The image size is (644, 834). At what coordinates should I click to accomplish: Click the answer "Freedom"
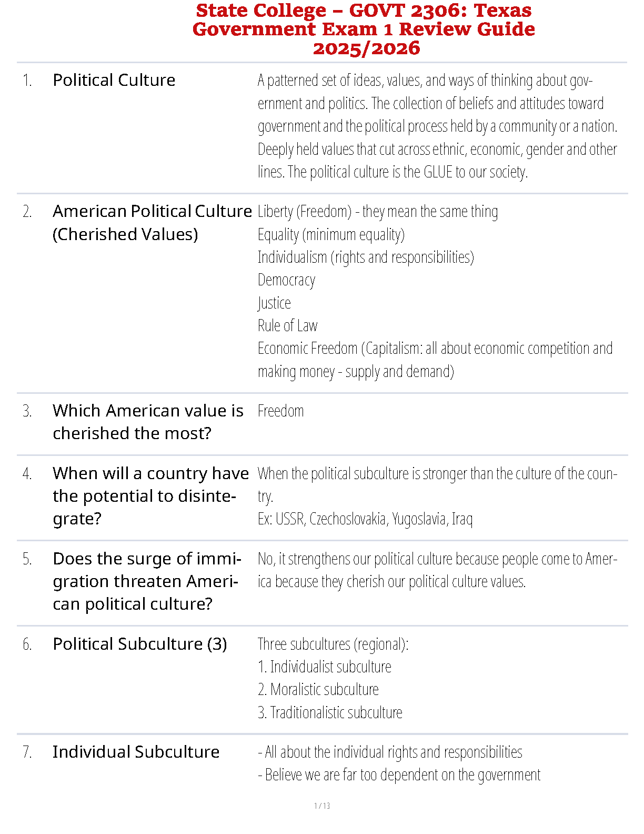280,411
